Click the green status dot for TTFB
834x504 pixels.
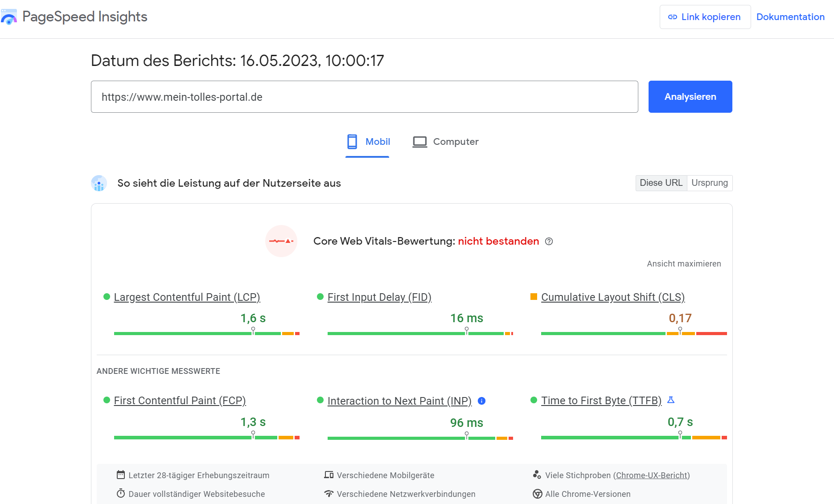click(534, 400)
